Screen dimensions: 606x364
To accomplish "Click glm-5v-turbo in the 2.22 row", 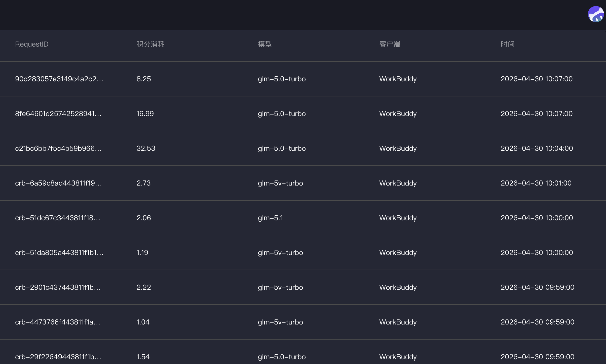I will coord(280,287).
